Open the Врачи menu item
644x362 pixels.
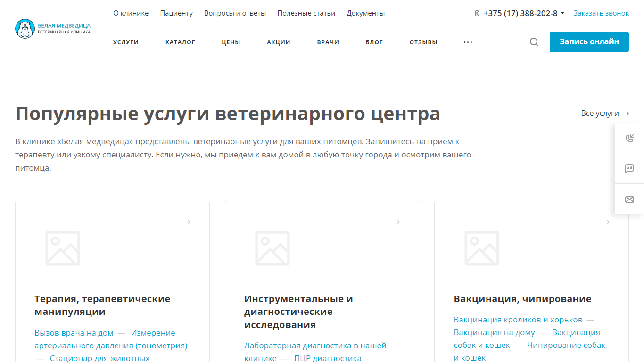pos(328,42)
